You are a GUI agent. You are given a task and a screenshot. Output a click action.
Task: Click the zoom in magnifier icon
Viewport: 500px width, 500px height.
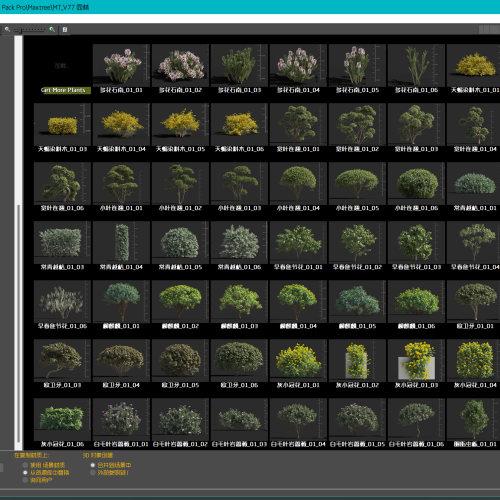(52, 29)
